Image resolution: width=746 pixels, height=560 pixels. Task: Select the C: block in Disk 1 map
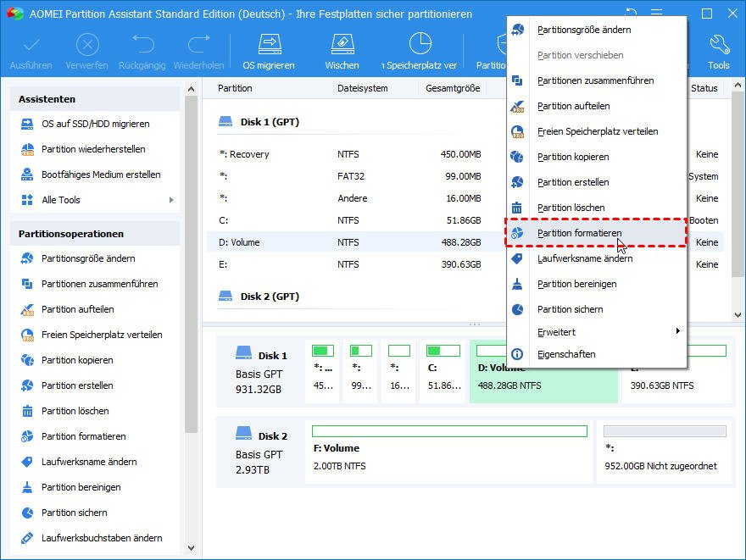click(443, 371)
